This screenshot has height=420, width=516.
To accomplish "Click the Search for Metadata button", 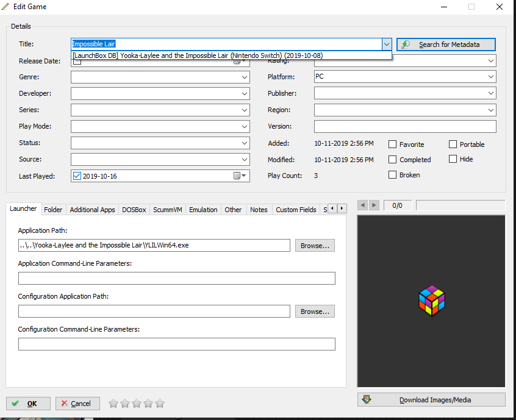I will [x=446, y=44].
